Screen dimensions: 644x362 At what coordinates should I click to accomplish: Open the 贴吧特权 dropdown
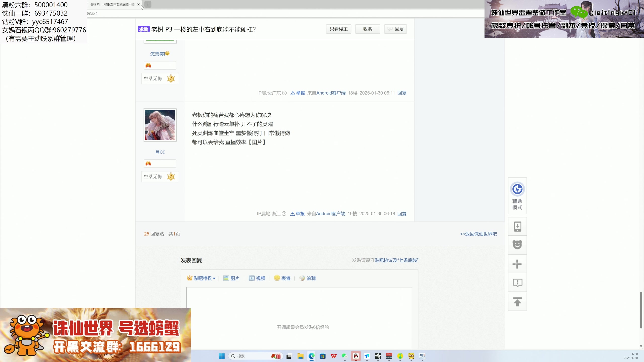point(202,278)
